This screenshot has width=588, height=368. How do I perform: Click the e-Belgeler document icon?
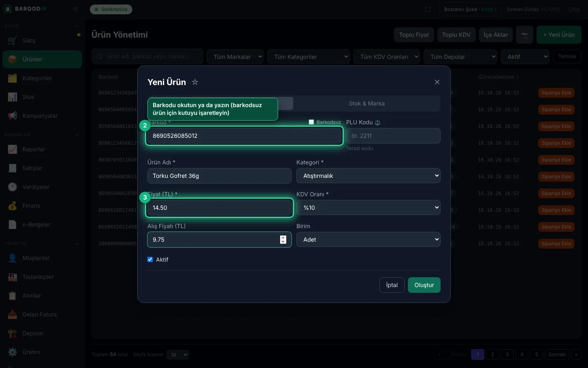13,224
